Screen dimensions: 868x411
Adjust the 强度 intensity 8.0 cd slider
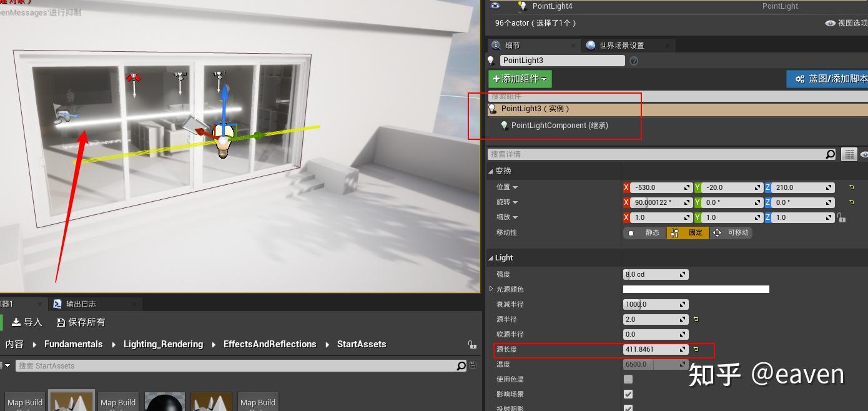(x=656, y=274)
